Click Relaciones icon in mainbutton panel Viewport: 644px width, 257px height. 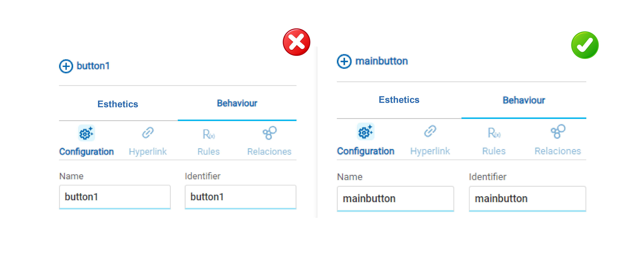(x=558, y=131)
